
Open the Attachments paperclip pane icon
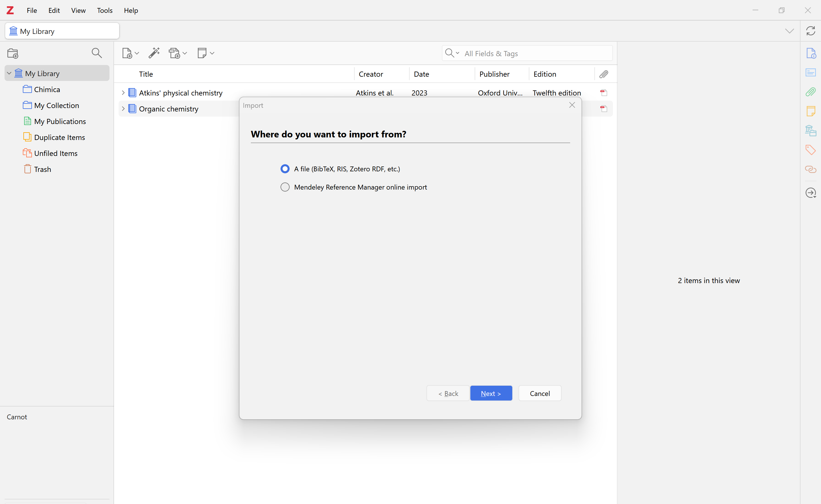tap(810, 92)
